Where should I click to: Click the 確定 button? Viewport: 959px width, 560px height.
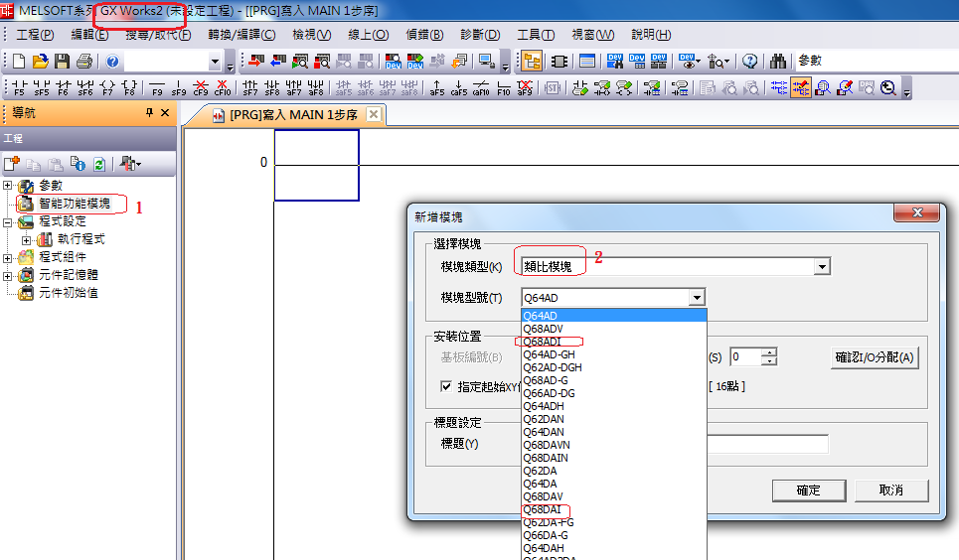tap(808, 490)
